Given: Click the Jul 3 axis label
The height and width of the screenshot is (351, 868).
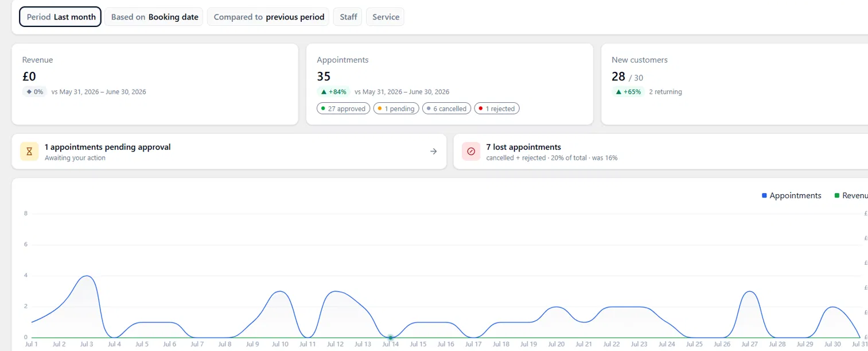Looking at the screenshot, I should (87, 345).
